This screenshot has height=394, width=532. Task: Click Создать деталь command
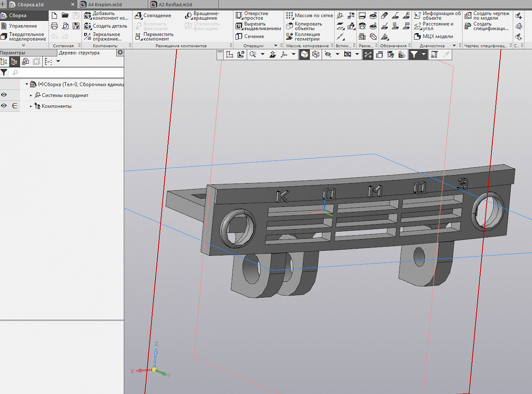click(x=106, y=26)
